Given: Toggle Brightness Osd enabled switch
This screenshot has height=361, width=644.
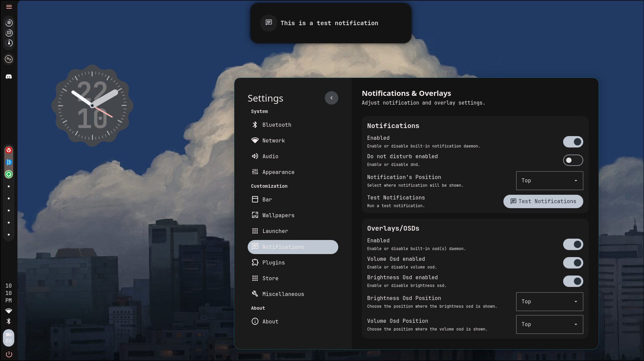Looking at the screenshot, I should pos(573,281).
